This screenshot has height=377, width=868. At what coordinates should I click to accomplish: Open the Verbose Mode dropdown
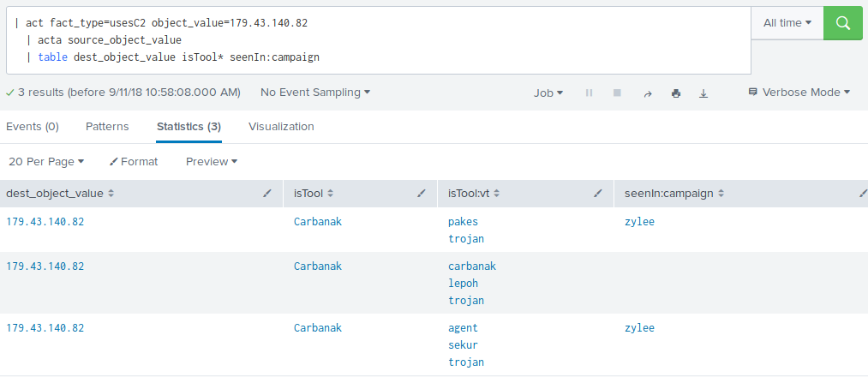pyautogui.click(x=799, y=93)
